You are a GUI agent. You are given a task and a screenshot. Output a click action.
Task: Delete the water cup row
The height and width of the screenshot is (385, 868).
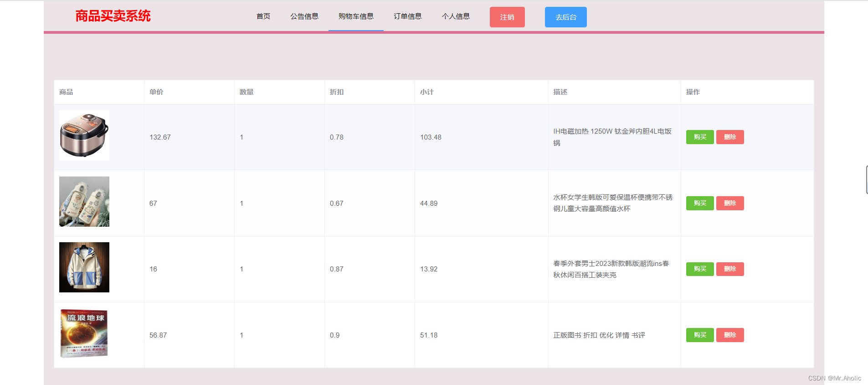[730, 203]
